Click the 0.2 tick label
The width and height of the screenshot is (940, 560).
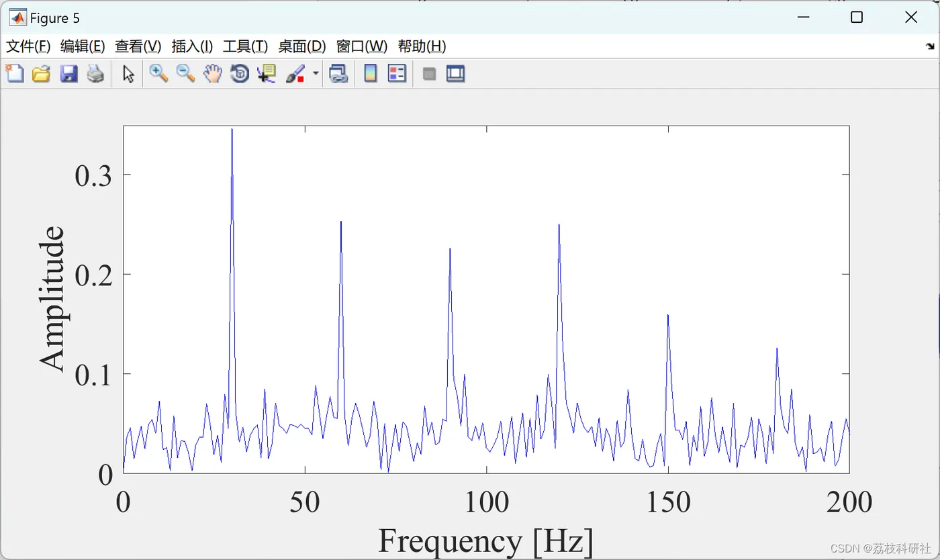[93, 275]
